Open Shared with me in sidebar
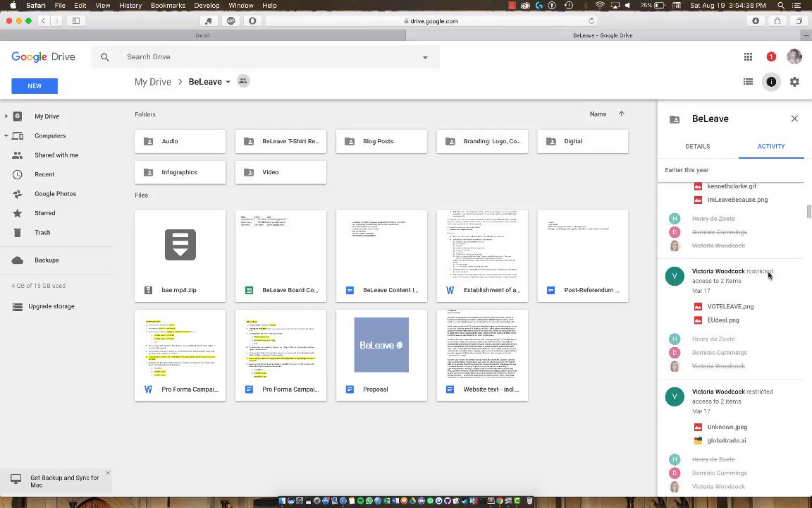Screen dimensions: 812x508 tap(56, 155)
